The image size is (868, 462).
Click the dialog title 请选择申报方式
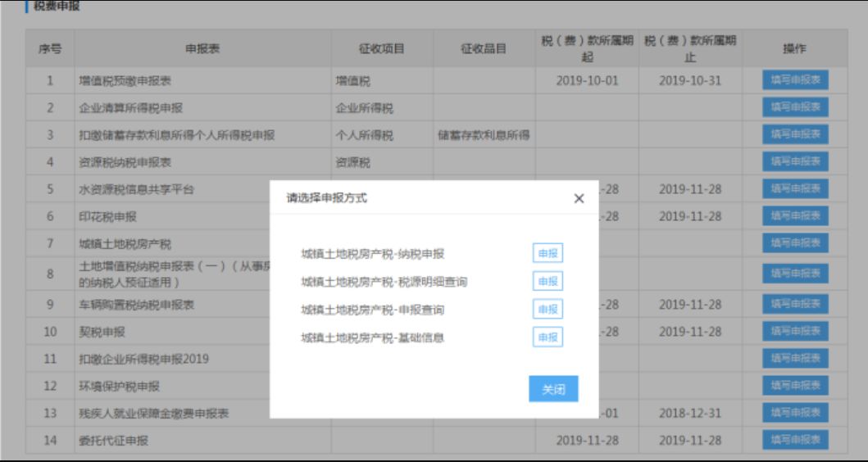[x=326, y=198]
